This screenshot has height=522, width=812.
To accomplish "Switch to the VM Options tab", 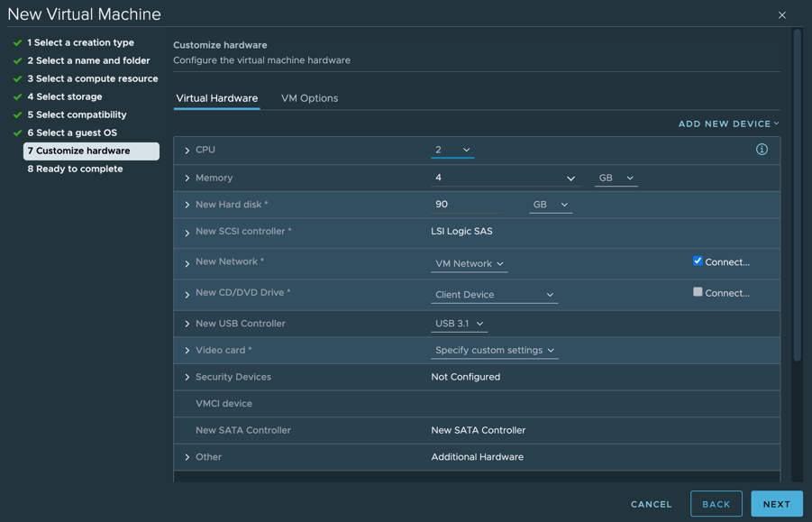I will click(x=309, y=97).
